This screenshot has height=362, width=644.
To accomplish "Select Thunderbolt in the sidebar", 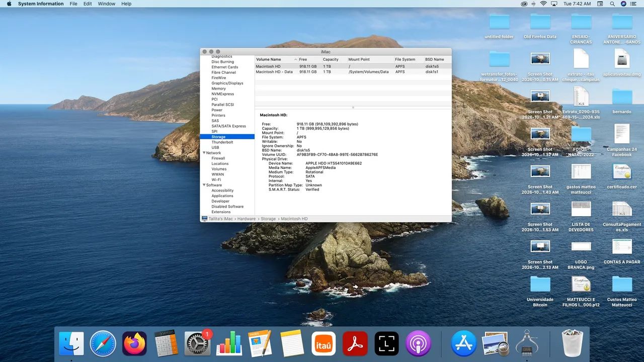I will [222, 142].
